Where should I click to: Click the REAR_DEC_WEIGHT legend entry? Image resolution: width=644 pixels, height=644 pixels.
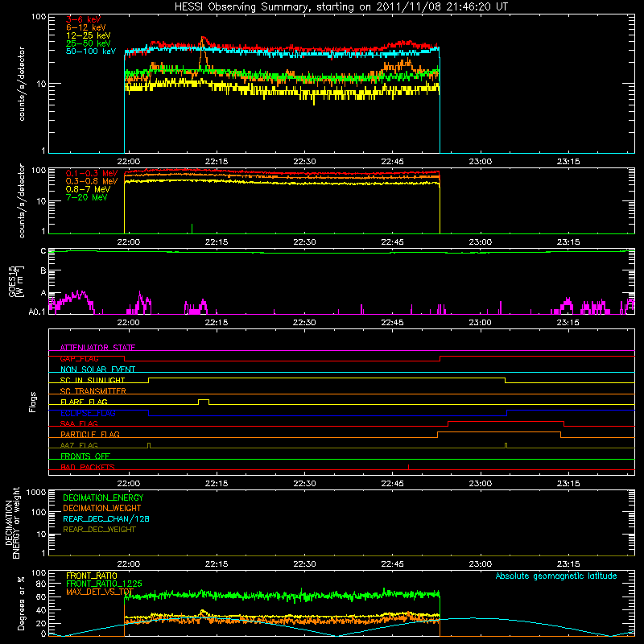coord(99,530)
